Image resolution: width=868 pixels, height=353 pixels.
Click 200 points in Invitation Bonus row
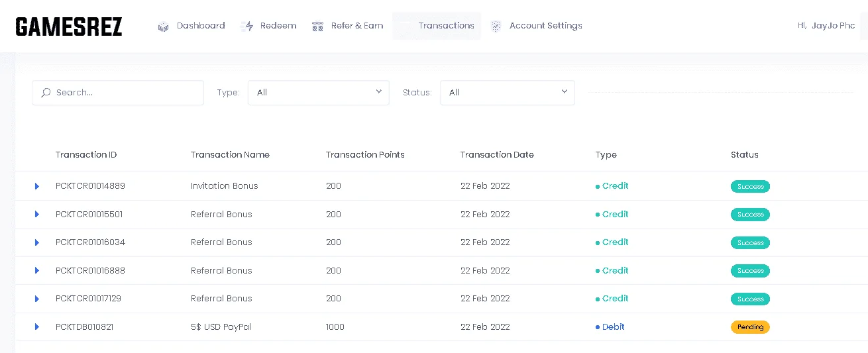click(x=333, y=186)
